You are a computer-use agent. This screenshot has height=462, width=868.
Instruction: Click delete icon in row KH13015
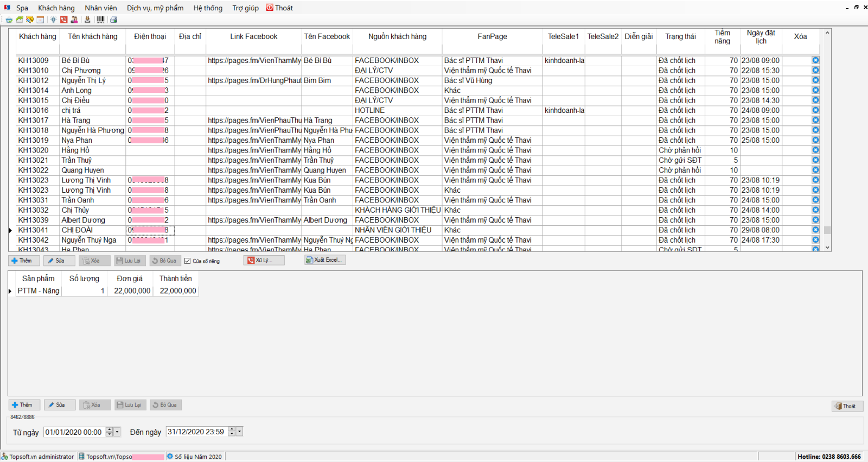[x=815, y=100]
